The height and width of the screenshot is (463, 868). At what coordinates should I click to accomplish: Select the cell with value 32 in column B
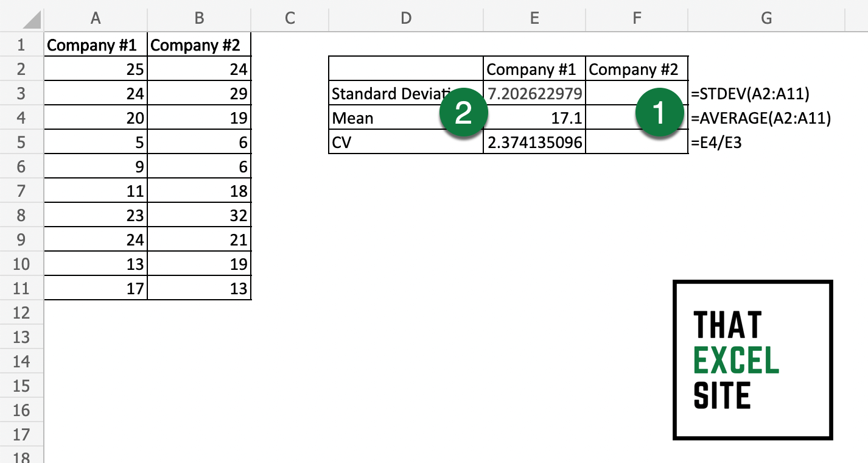[200, 214]
